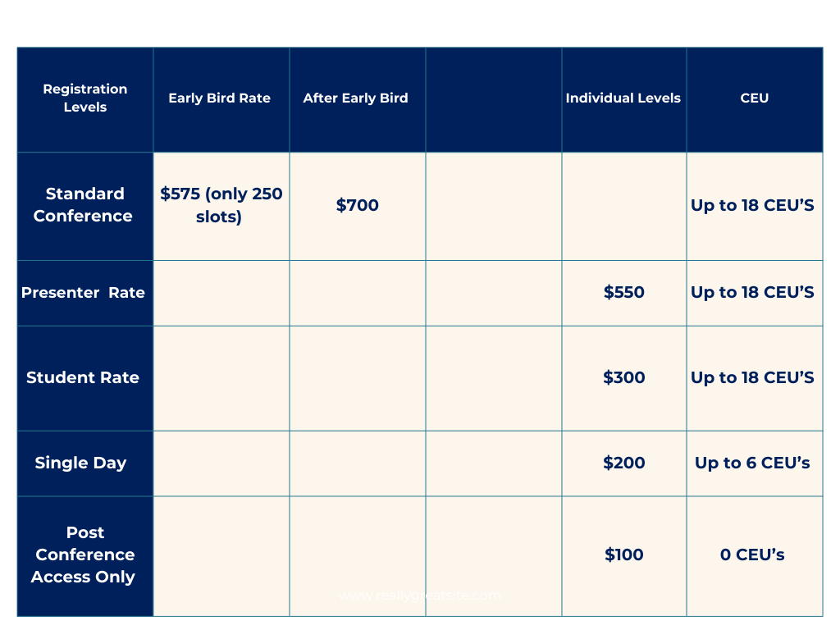
Task: Click the $575 (only 250 slots) cell
Action: click(x=221, y=206)
